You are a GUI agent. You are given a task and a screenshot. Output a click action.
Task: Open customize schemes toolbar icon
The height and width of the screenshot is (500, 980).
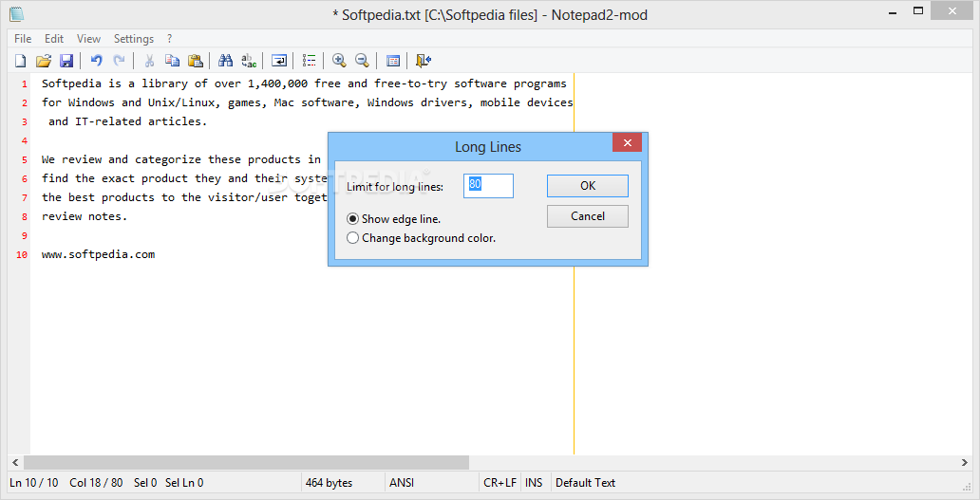click(393, 61)
